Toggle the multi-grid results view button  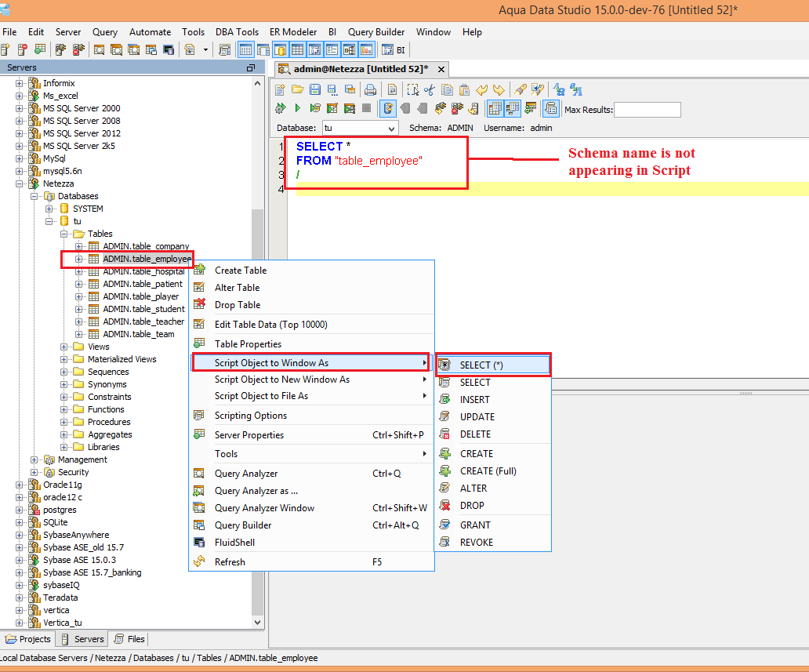point(513,108)
